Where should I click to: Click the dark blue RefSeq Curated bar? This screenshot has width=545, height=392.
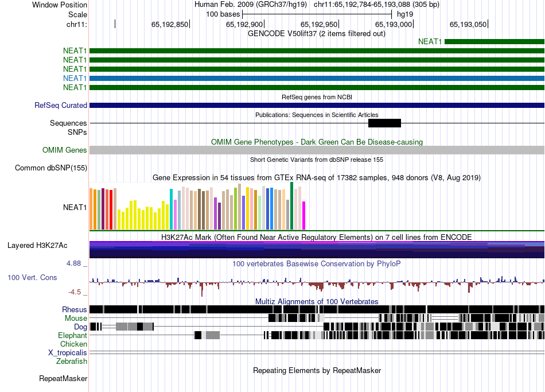[317, 106]
